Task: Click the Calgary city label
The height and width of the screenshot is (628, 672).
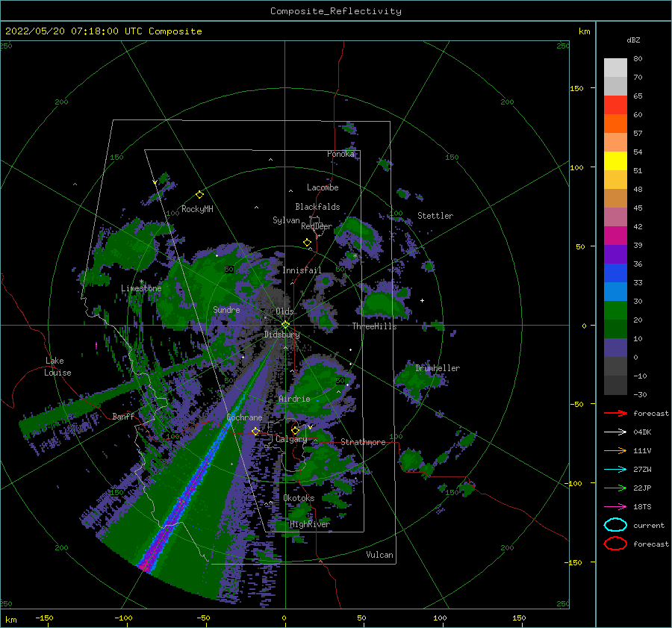Action: click(291, 439)
